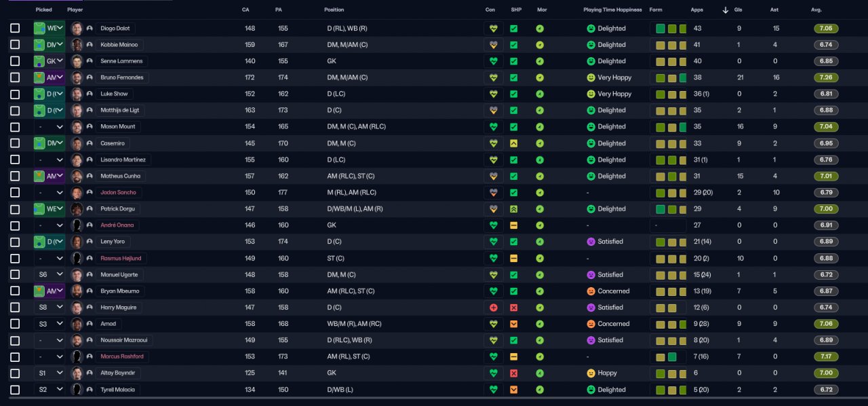Click Altay Bayındır's red sharpness X icon

point(513,373)
